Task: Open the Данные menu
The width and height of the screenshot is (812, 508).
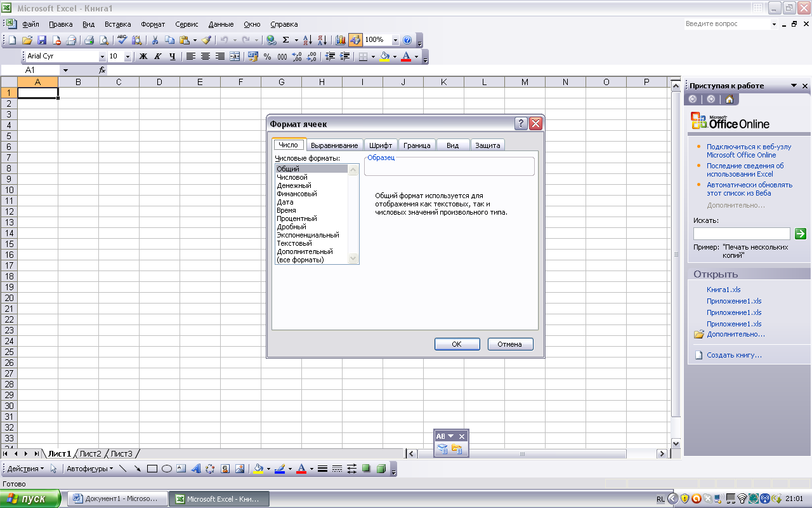Action: (x=221, y=24)
